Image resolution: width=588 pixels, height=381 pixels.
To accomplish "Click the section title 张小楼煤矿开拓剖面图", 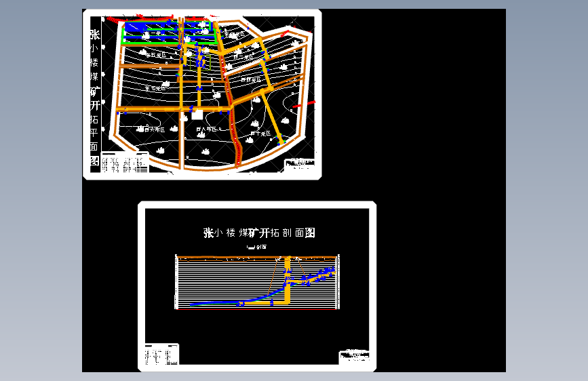I will coord(259,233).
